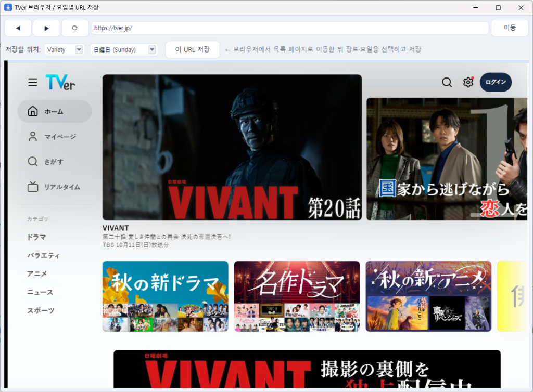The width and height of the screenshot is (533, 392).
Task: Open the search magnifier in page header
Action: tap(447, 82)
